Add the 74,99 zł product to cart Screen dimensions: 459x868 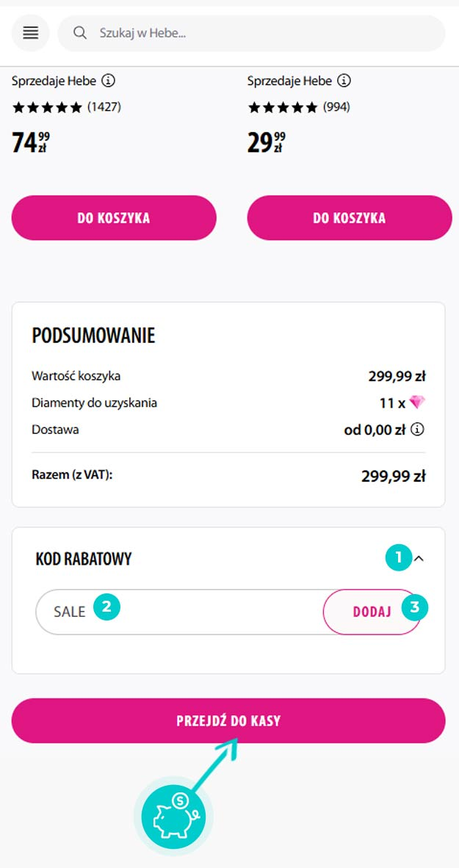[x=114, y=218]
